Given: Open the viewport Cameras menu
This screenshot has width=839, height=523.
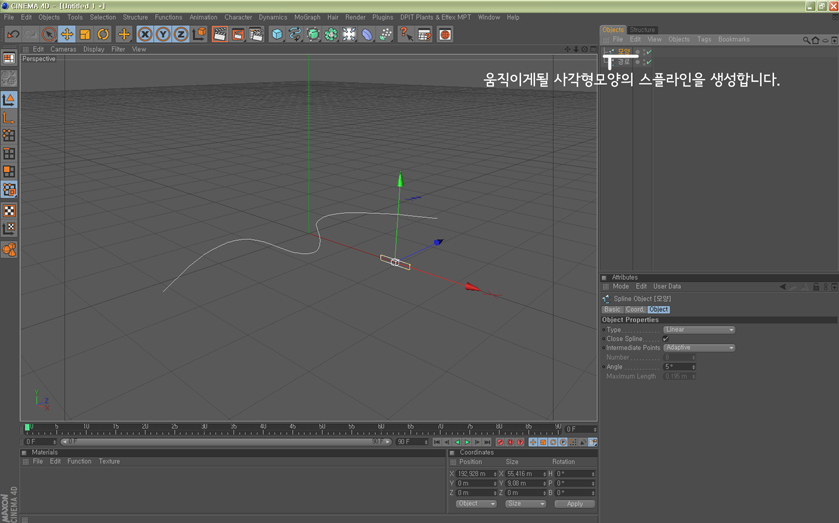Looking at the screenshot, I should 63,49.
